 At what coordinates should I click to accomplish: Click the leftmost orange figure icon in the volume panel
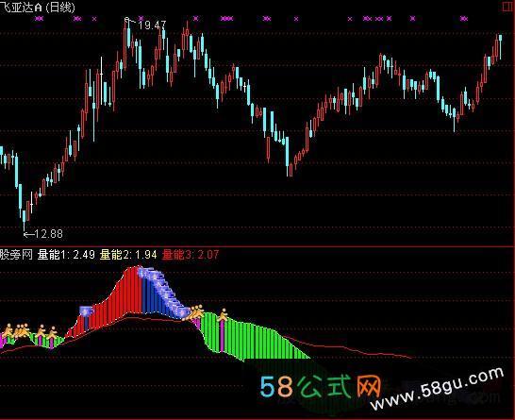[8, 330]
